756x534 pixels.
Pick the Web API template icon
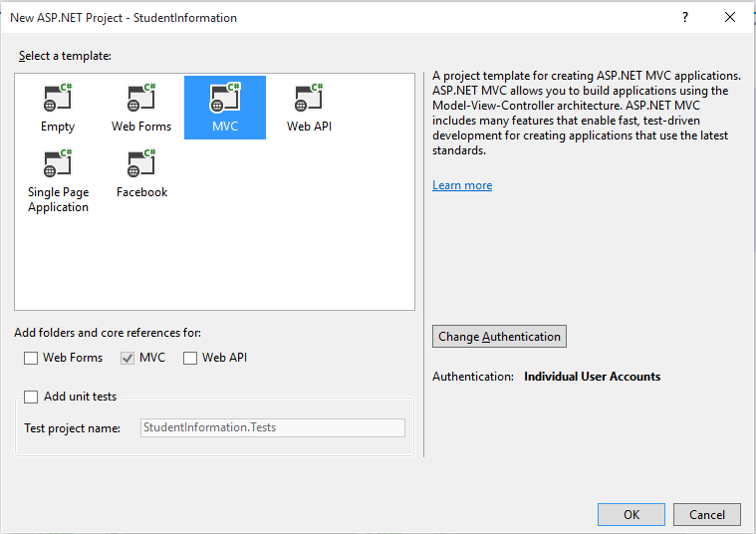(309, 98)
